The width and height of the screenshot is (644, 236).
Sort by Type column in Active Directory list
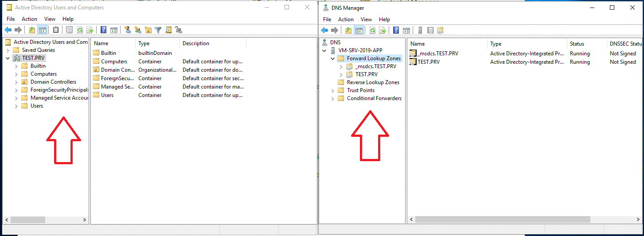click(x=158, y=43)
